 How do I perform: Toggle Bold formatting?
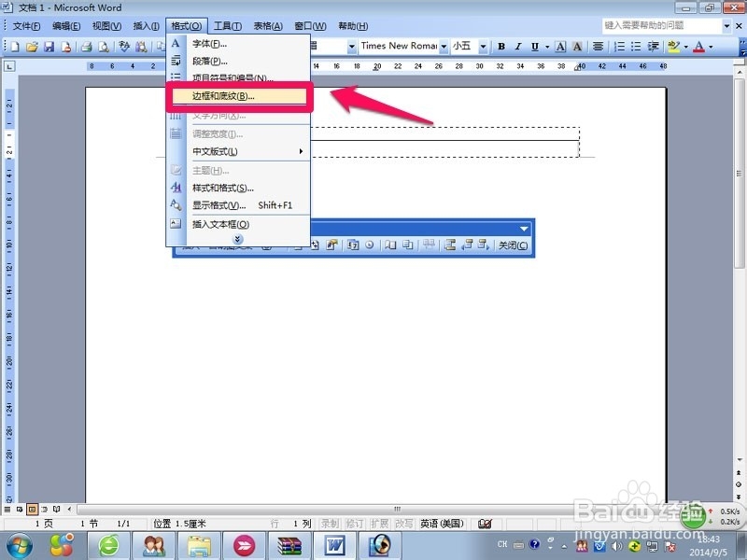[501, 46]
